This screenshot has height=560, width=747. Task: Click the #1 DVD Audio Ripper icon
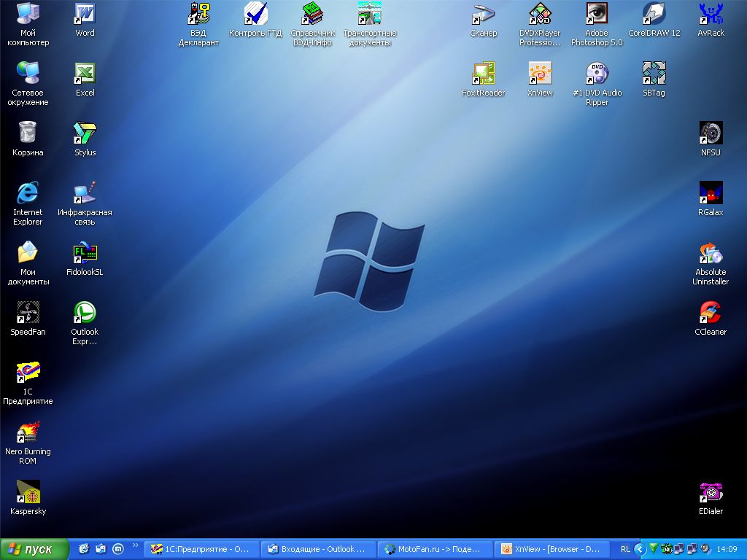tap(597, 83)
